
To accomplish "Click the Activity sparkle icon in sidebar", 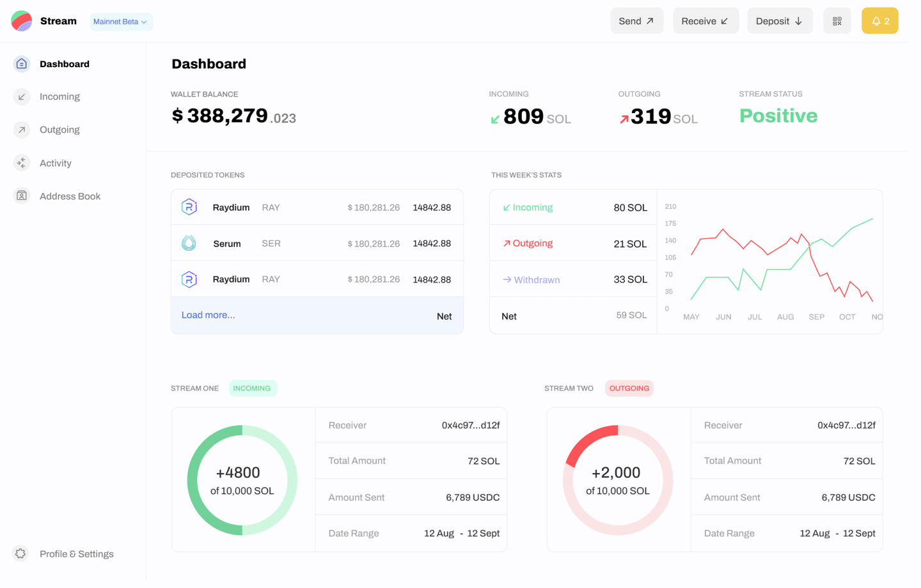I will (22, 163).
